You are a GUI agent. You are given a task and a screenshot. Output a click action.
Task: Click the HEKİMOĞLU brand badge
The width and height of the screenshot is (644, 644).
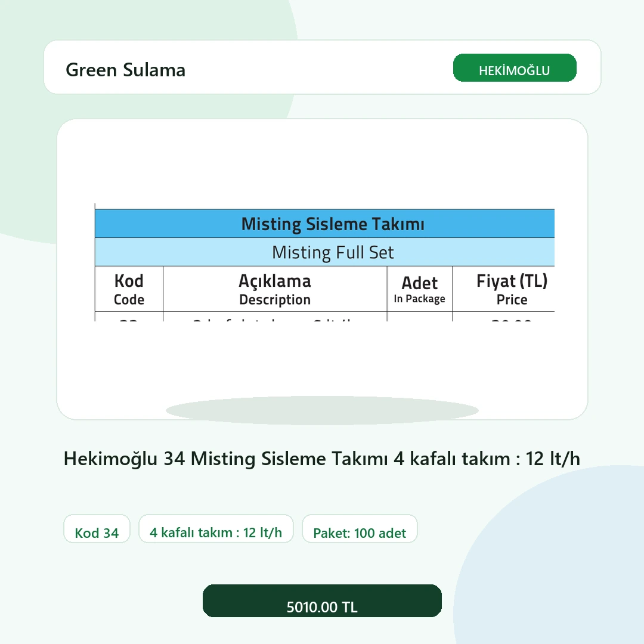click(x=515, y=68)
